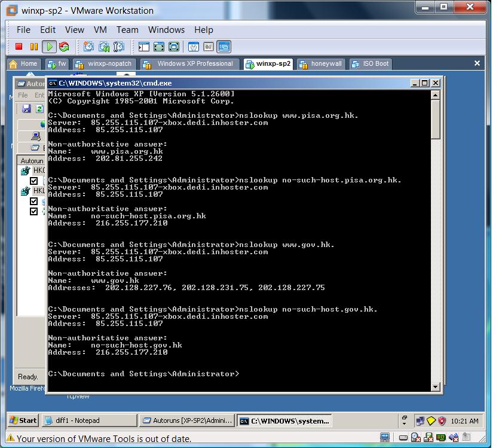502x448 pixels.
Task: Reset the virtual machine using the reset icon
Action: click(64, 47)
